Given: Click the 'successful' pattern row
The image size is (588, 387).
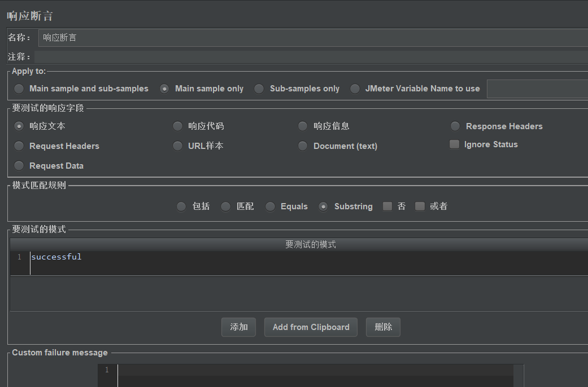Looking at the screenshot, I should pyautogui.click(x=299, y=263).
